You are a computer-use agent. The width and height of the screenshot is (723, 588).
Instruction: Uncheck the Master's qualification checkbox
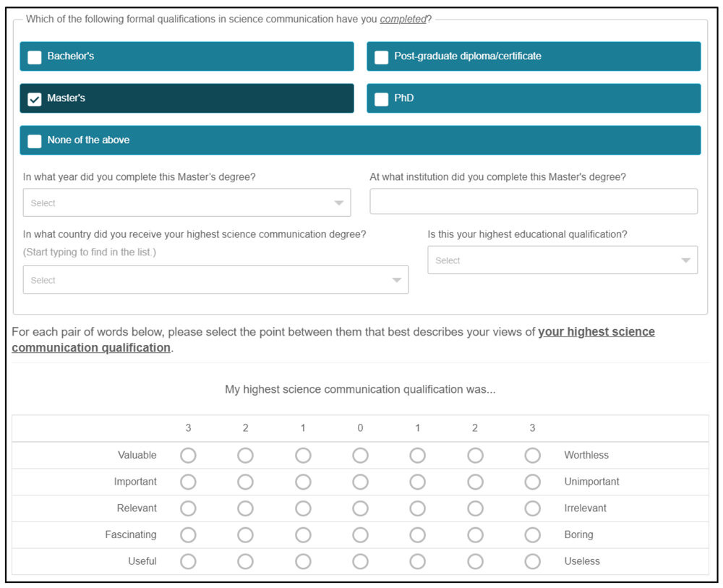click(x=35, y=99)
